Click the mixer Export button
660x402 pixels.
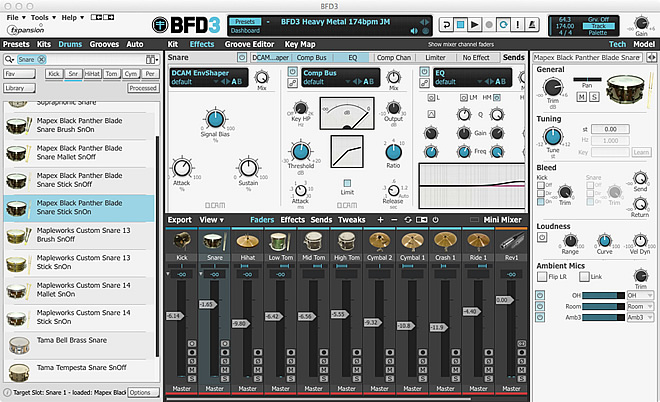click(180, 220)
